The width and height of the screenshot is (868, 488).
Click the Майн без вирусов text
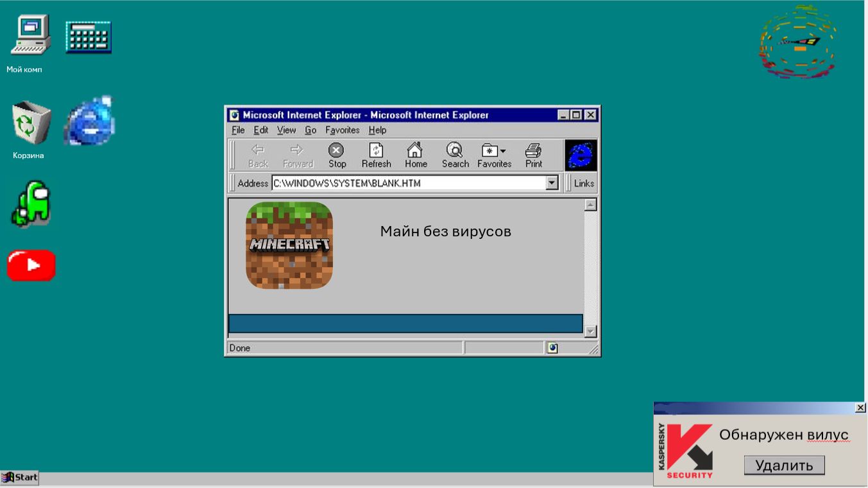445,231
